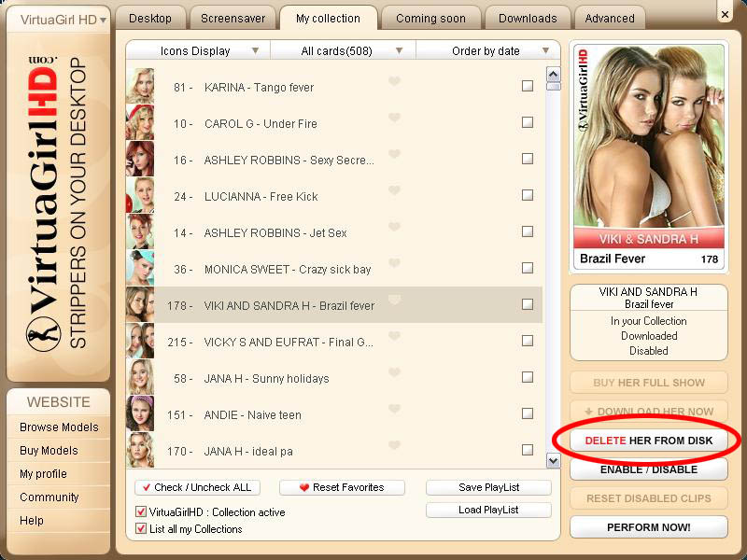
Task: Mark CAROL G - Under Fire as favorite
Action: pyautogui.click(x=394, y=119)
